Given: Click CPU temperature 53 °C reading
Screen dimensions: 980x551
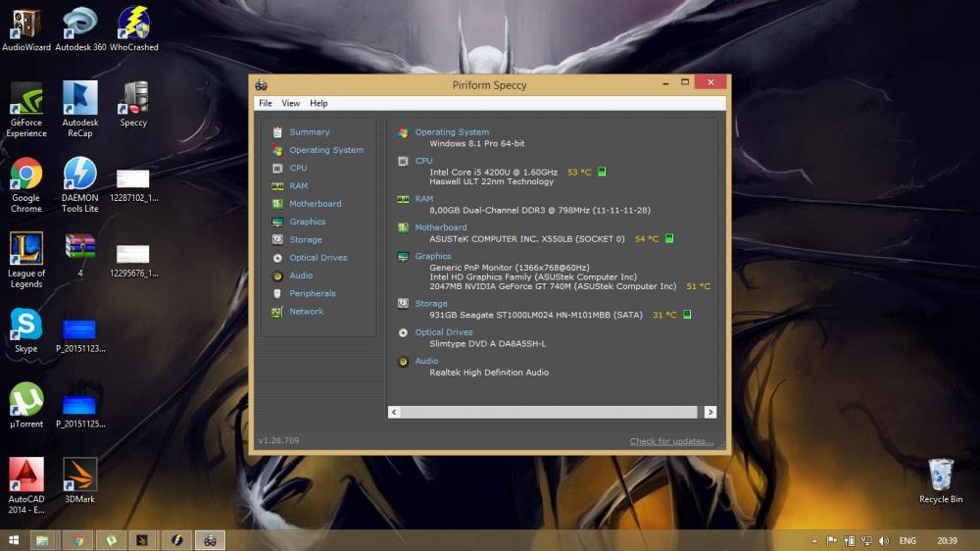Looking at the screenshot, I should click(579, 172).
